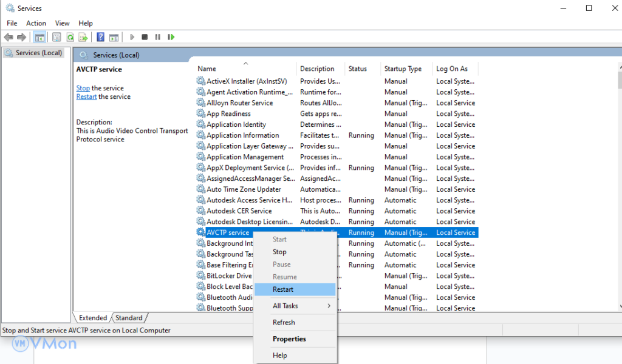
Task: Open the Help menu in the menu bar
Action: point(85,24)
